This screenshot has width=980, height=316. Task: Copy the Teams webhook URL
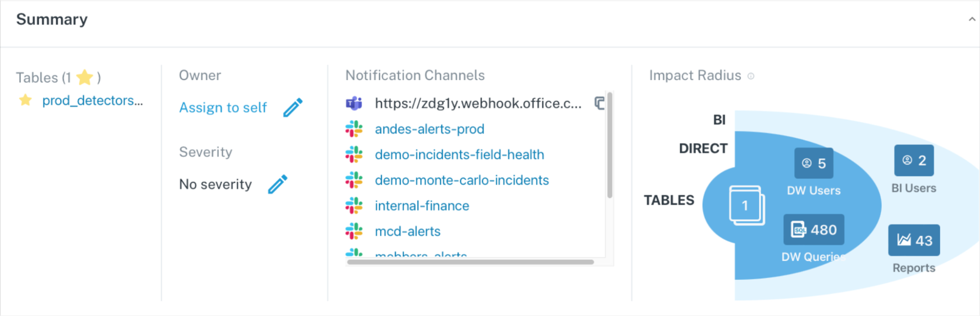(599, 103)
